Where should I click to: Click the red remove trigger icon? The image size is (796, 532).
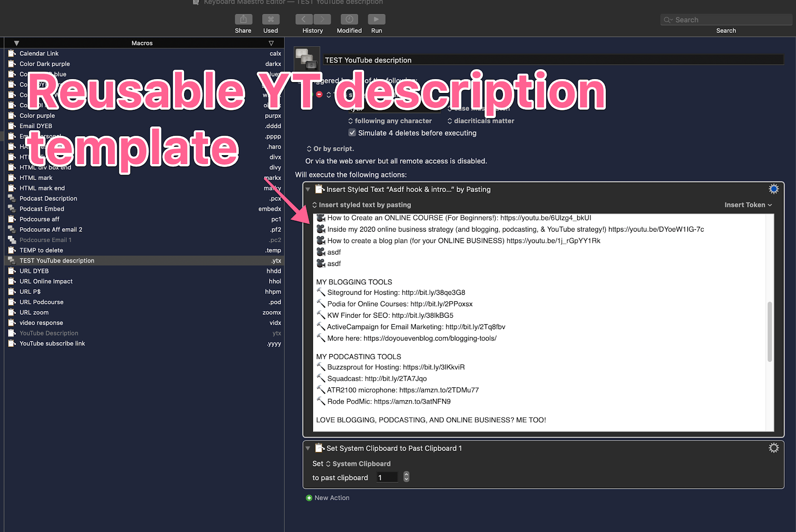pos(319,94)
